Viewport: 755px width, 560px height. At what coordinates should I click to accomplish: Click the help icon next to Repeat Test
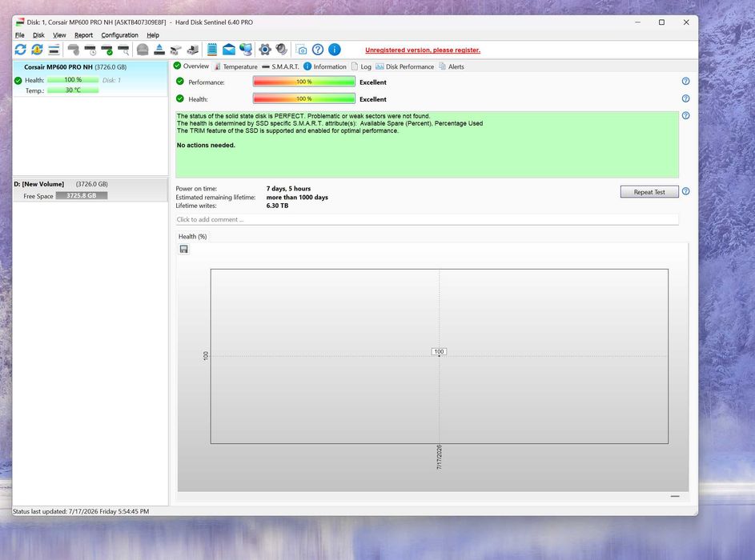[x=686, y=191]
